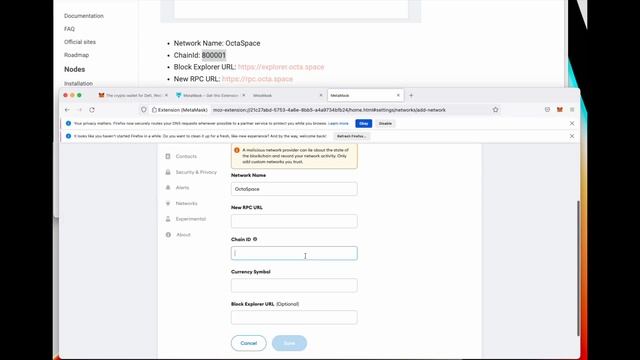Click the Networks plug icon
640x360 pixels.
click(x=168, y=203)
